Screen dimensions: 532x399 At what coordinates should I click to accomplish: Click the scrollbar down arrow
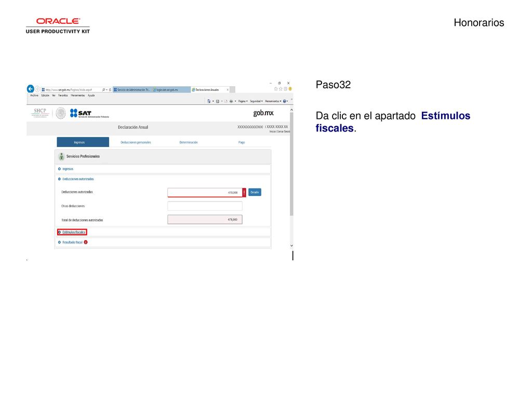pyautogui.click(x=291, y=246)
